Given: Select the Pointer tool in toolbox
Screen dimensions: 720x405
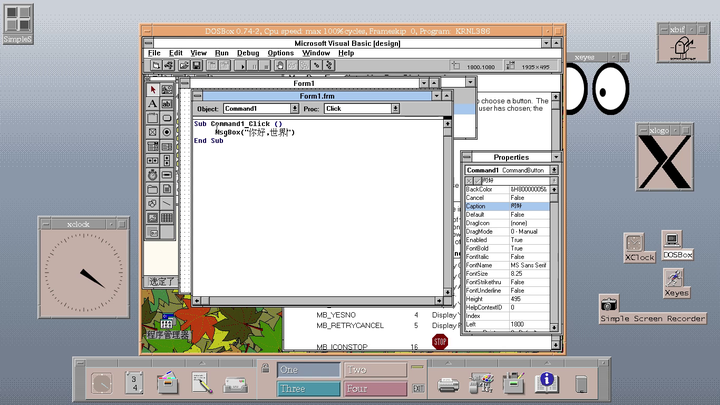Looking at the screenshot, I should point(152,90).
